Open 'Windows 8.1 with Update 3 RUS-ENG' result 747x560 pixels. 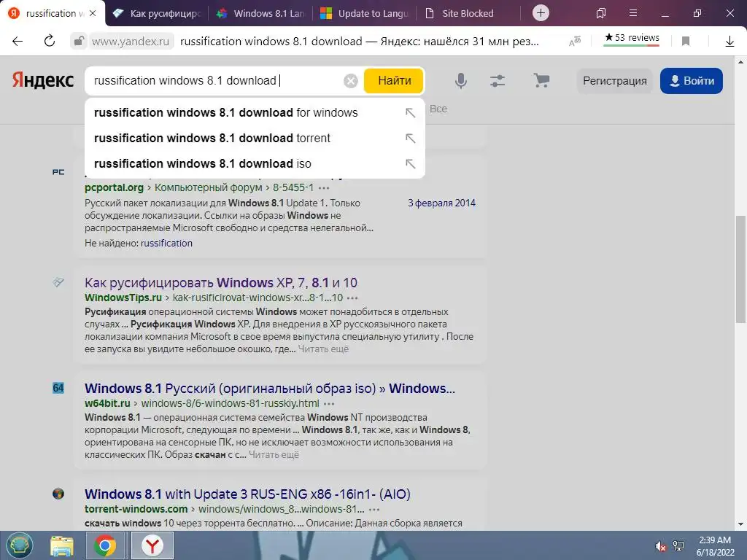click(248, 494)
